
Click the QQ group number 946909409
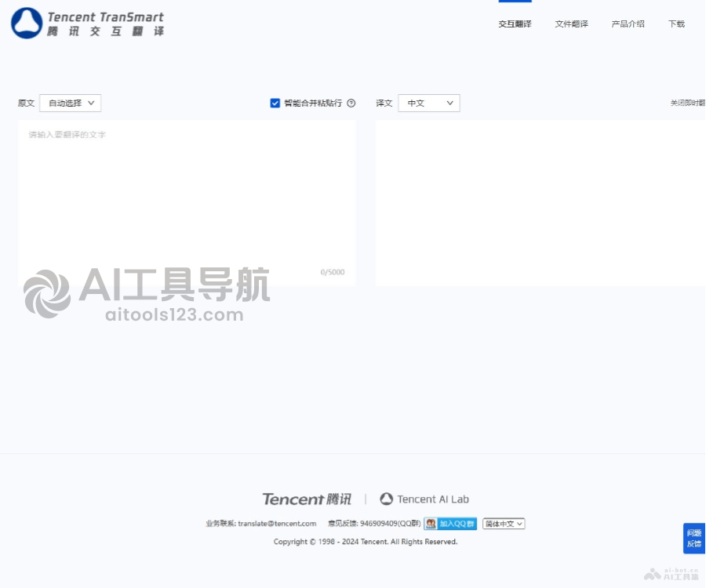pos(379,524)
